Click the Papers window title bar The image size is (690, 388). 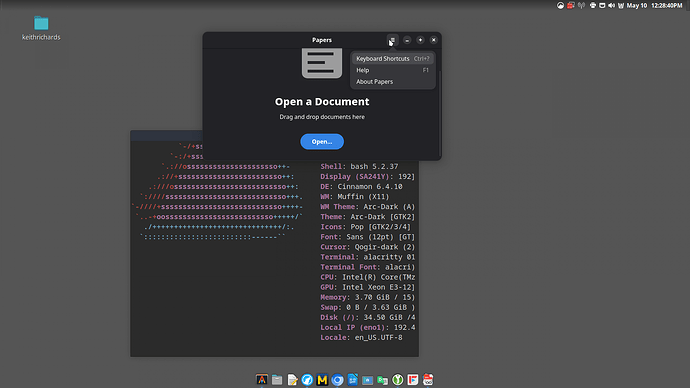322,40
